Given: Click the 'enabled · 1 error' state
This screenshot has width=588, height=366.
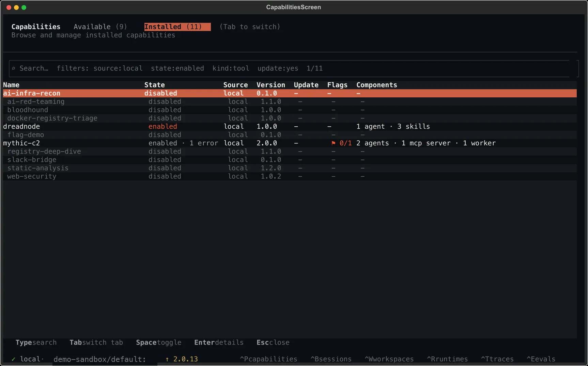Looking at the screenshot, I should [183, 143].
